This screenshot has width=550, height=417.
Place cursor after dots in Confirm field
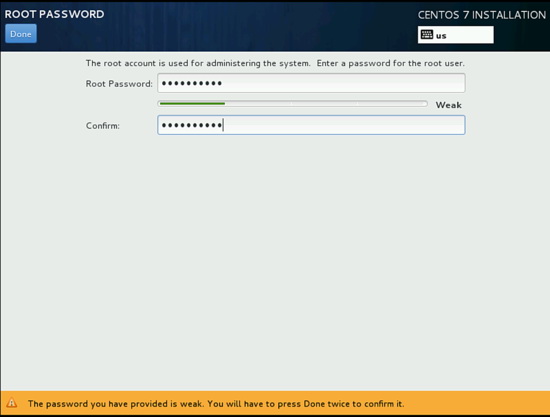[224, 125]
